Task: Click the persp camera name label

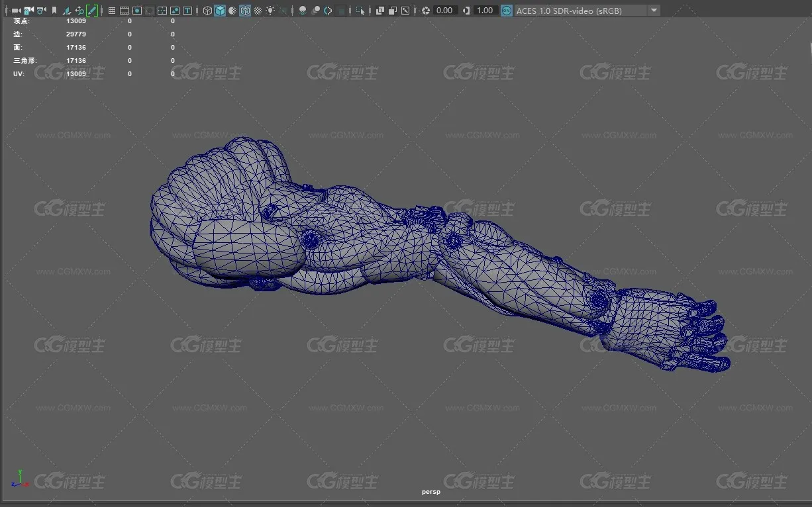Action: click(431, 492)
